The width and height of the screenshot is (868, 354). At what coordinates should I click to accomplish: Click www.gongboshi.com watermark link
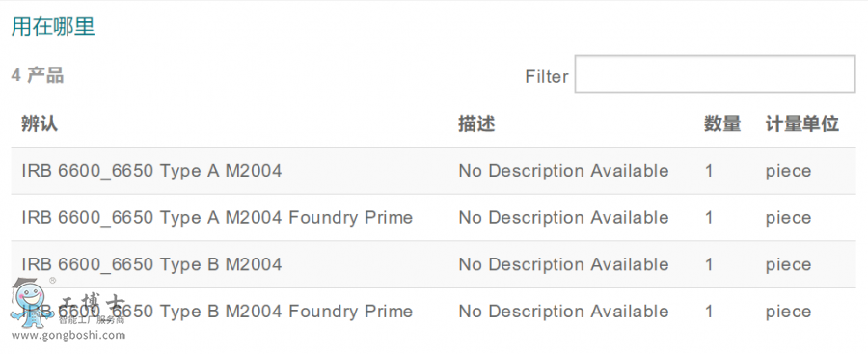tap(68, 335)
